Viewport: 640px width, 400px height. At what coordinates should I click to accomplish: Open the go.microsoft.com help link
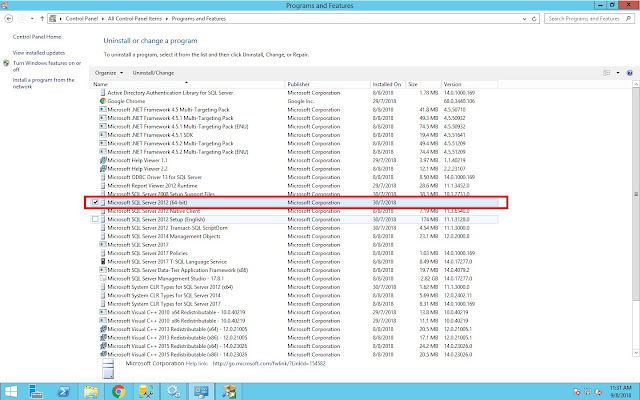pos(269,363)
